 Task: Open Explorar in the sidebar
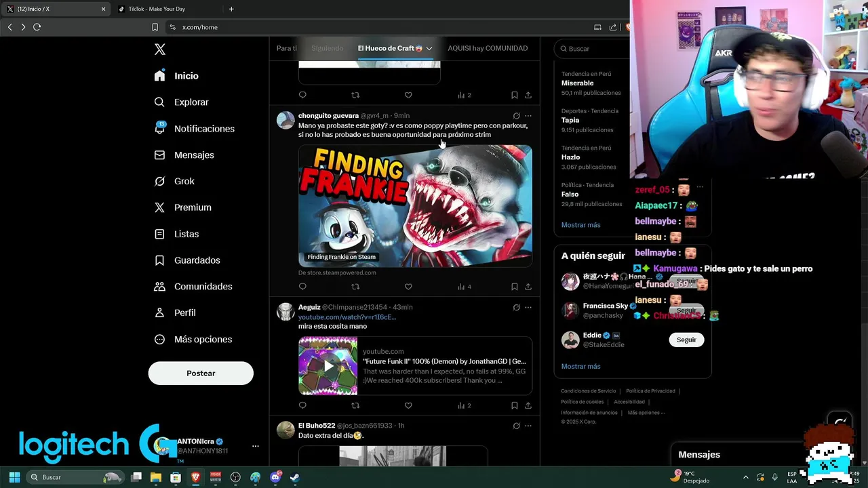pyautogui.click(x=181, y=102)
